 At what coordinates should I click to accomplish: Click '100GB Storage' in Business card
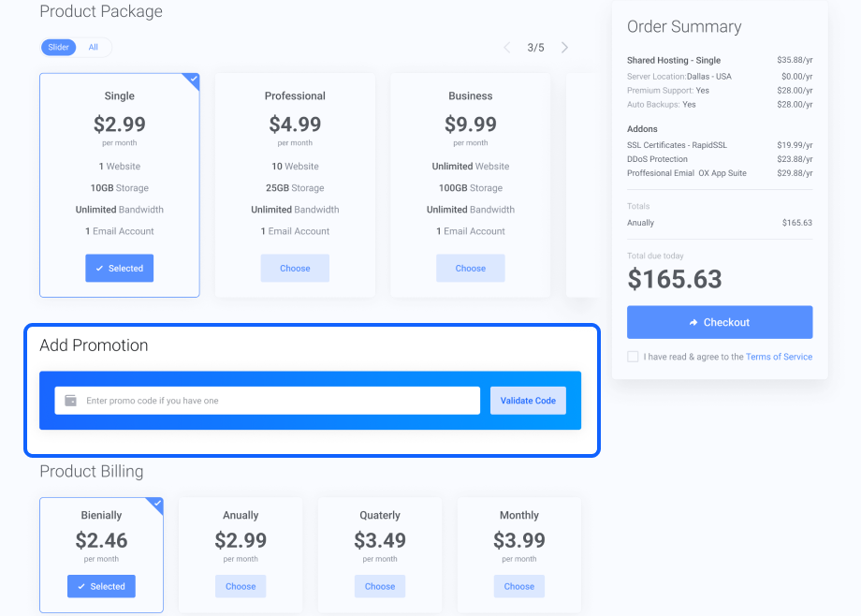[x=471, y=188]
